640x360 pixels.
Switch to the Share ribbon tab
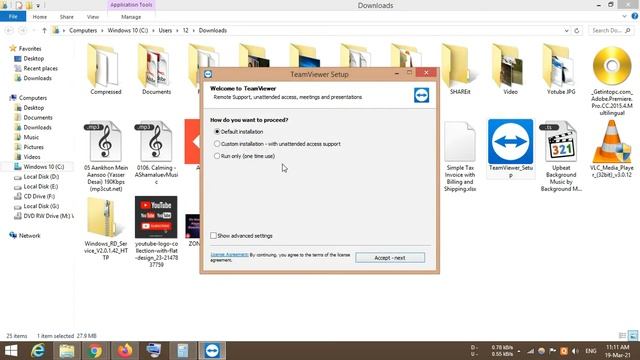[x=67, y=17]
